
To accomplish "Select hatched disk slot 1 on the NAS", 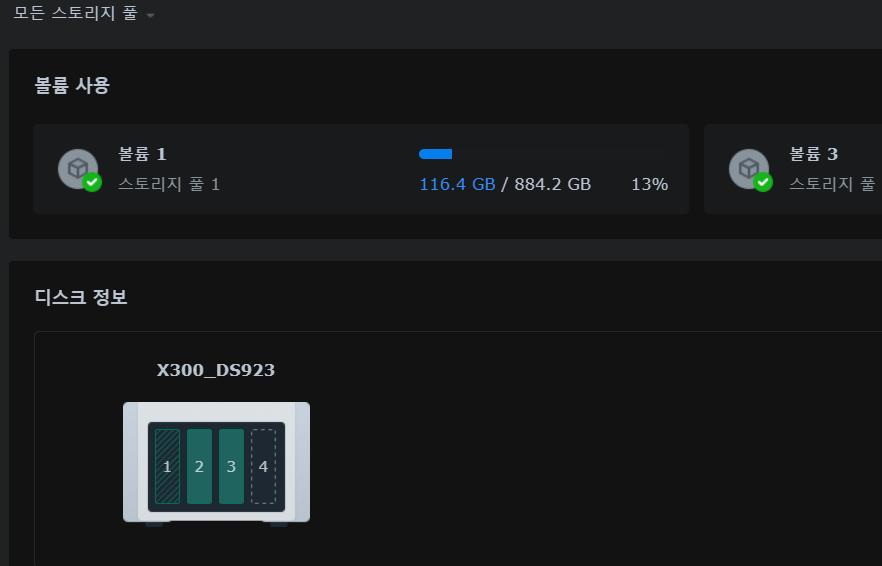I will pyautogui.click(x=167, y=466).
